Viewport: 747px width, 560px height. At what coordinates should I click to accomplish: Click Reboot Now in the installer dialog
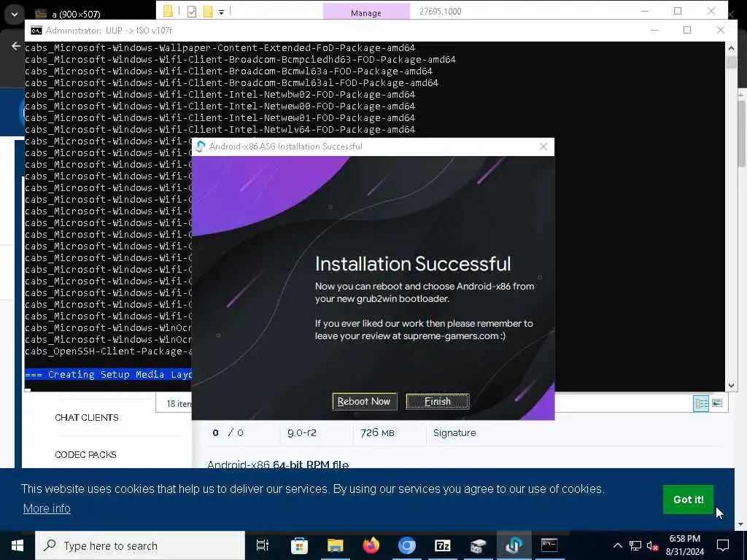(364, 402)
